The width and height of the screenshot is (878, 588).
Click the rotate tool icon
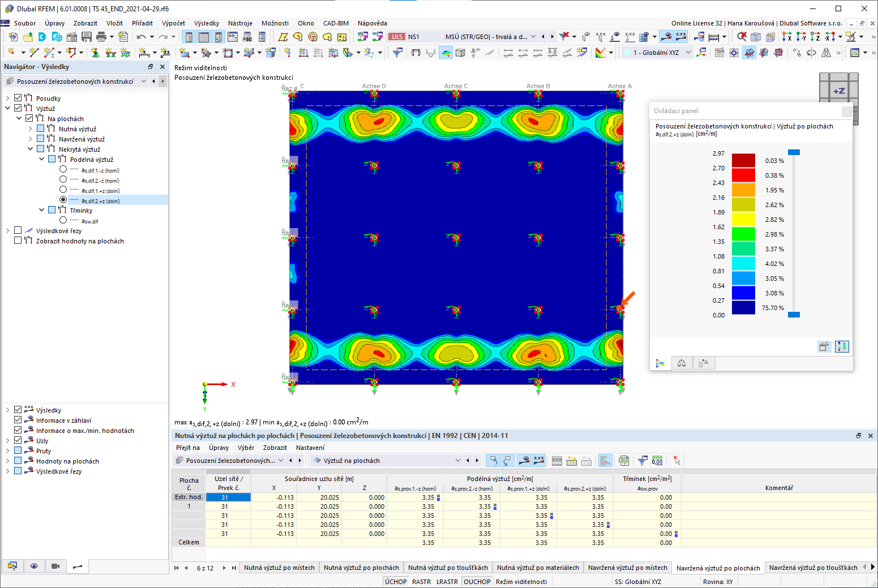tap(812, 53)
